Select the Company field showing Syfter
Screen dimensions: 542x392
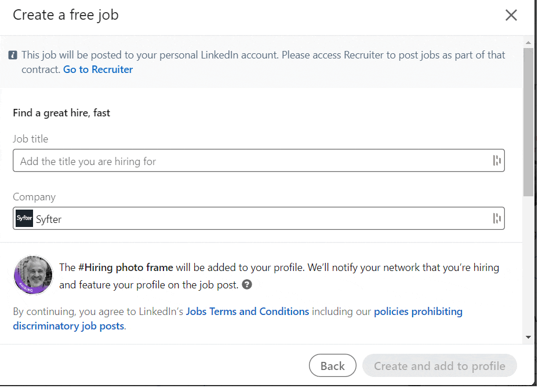coord(259,218)
